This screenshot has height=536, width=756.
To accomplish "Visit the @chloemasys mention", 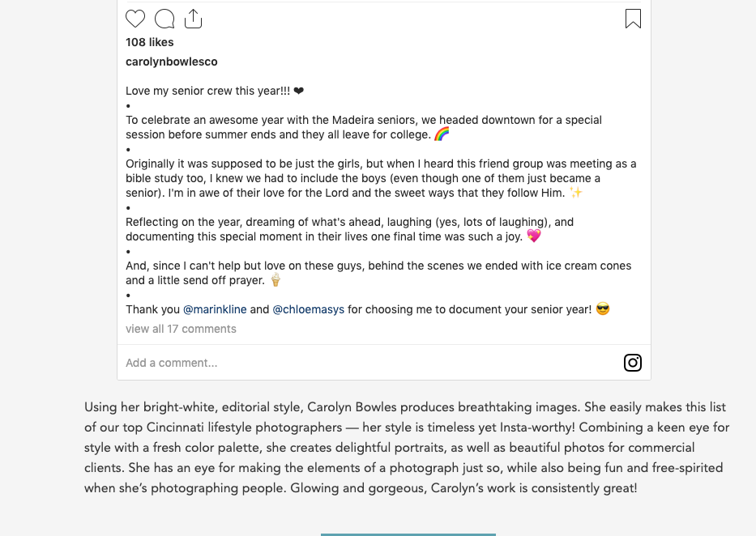I will pyautogui.click(x=309, y=309).
